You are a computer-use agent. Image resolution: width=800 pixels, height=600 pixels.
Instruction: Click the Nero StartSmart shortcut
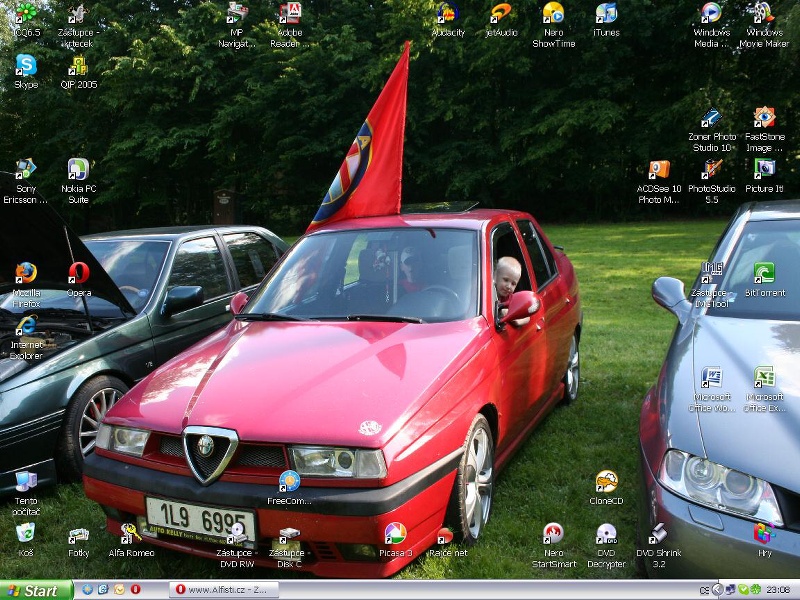click(x=553, y=535)
